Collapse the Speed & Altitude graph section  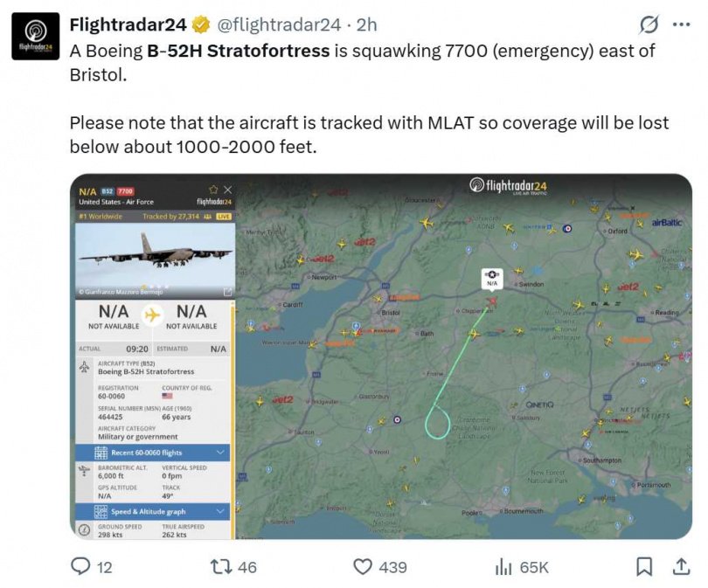tap(218, 509)
